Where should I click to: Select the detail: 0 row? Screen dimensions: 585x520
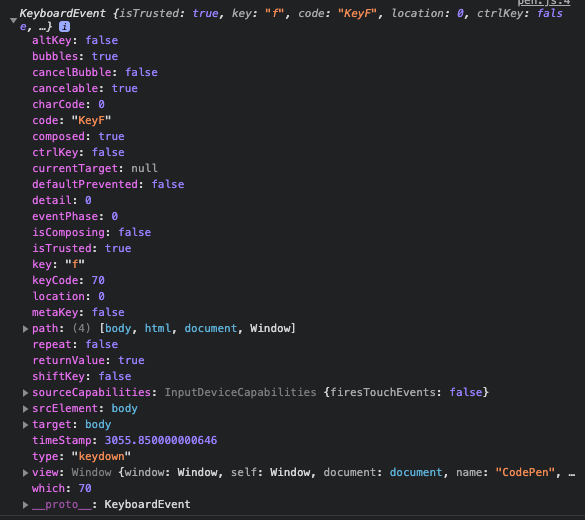point(62,201)
